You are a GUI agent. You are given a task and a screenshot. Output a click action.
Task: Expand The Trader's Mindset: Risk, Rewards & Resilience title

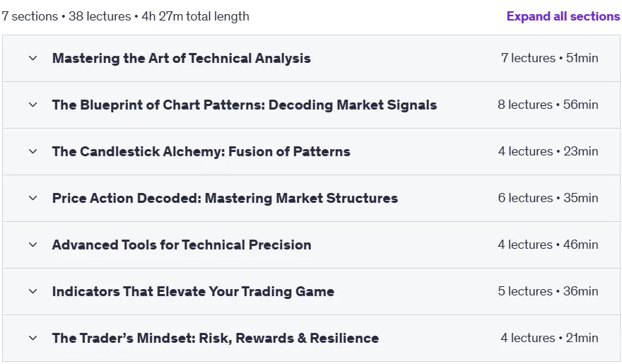point(216,339)
